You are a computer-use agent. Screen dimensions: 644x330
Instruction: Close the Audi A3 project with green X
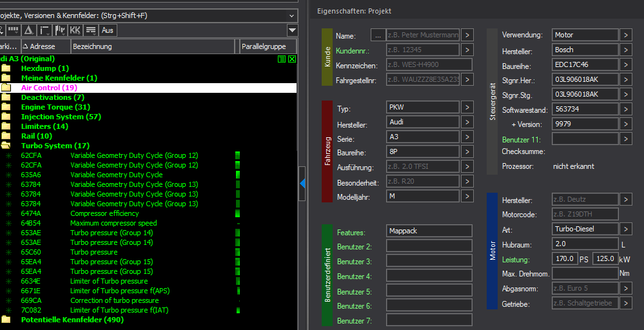[x=292, y=59]
